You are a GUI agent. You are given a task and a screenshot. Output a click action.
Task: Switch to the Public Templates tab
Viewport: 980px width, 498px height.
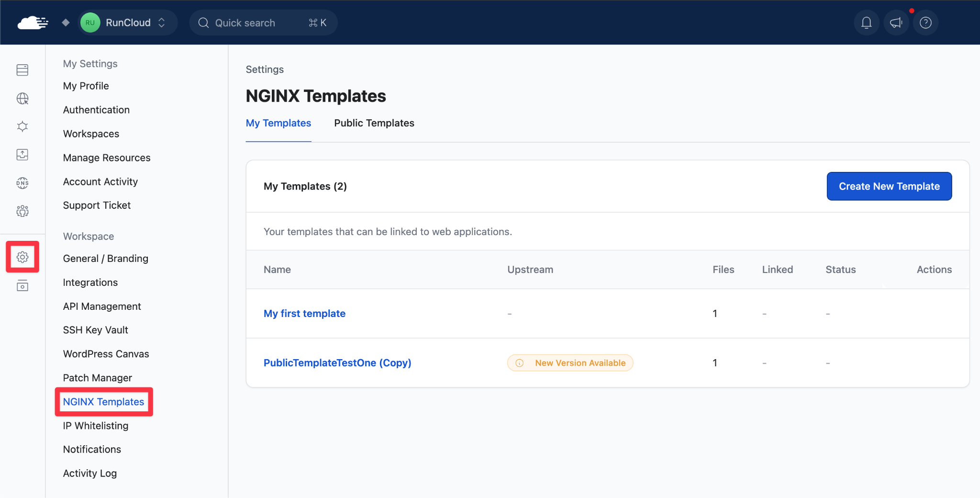tap(374, 123)
